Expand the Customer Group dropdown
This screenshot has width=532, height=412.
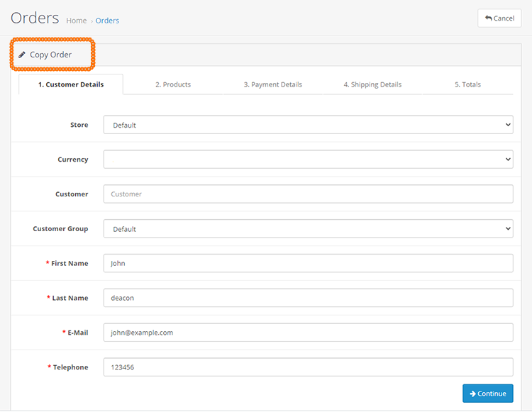tap(308, 228)
